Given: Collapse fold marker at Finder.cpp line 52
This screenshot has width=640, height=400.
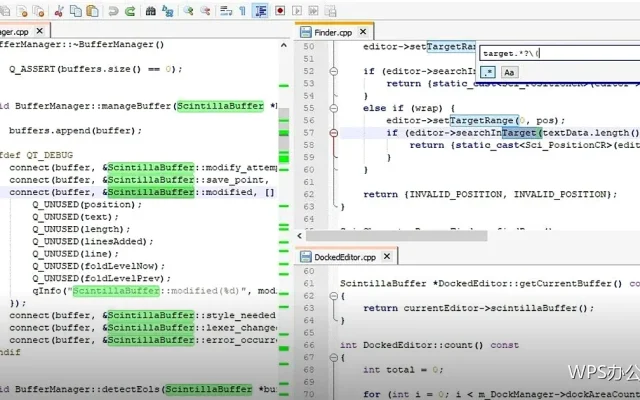Looking at the screenshot, I should pos(333,71).
